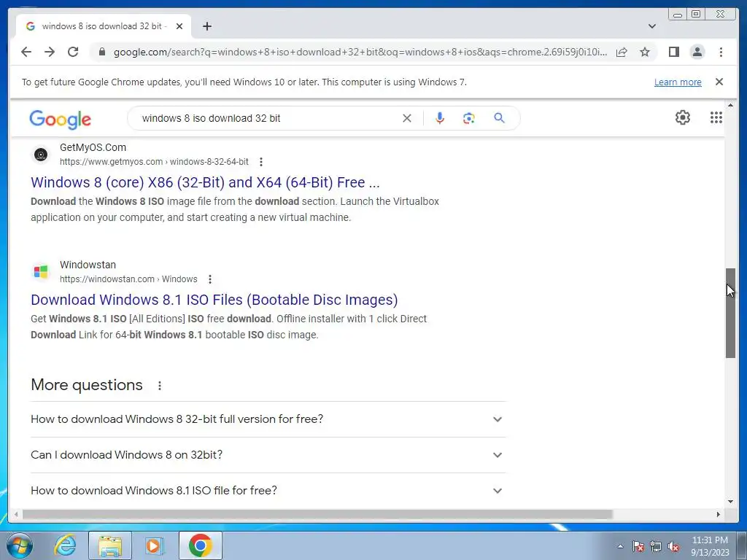Click the vertical scrollbar down arrow

[x=731, y=502]
